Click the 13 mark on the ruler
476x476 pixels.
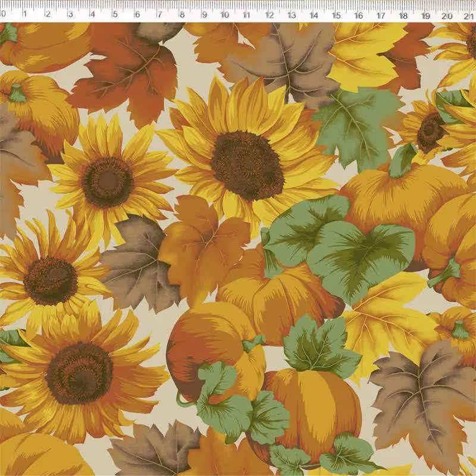click(x=292, y=14)
